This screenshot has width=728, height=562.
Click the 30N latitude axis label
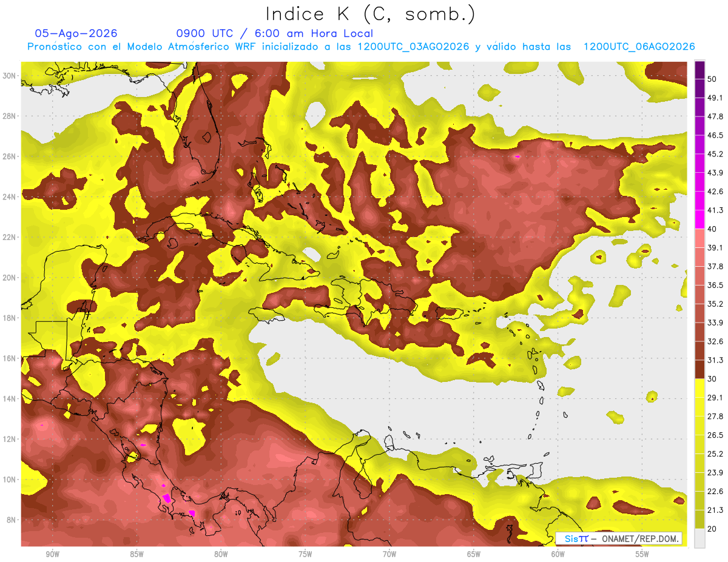[x=10, y=76]
